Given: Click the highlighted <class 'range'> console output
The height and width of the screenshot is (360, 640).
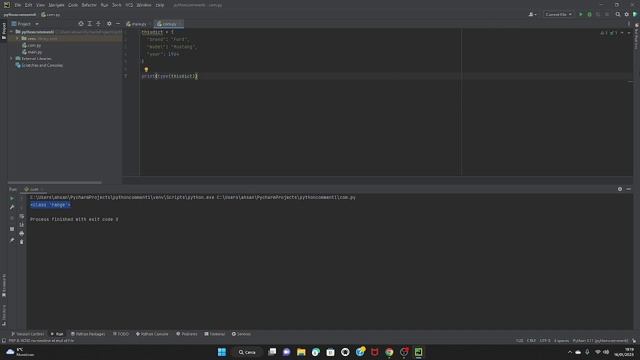Looking at the screenshot, I should tap(50, 205).
